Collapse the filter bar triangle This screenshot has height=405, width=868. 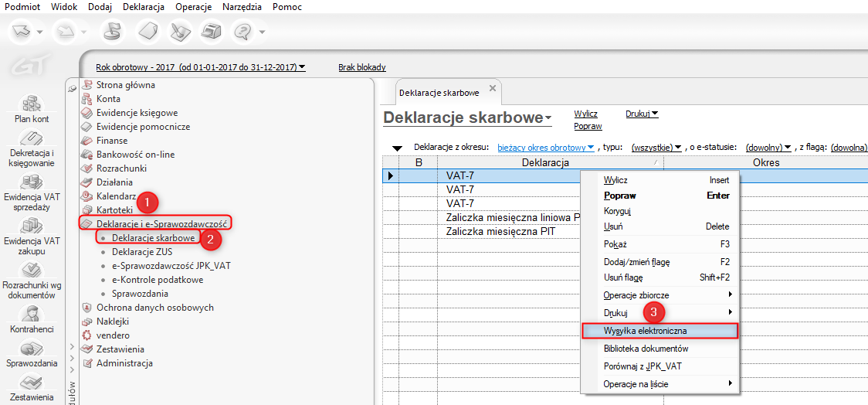(396, 148)
